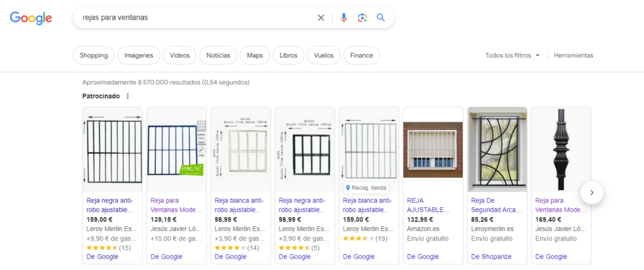
Task: Open the 169,40 € 'Reja para Ventanas Mode...' link
Action: pos(560,205)
